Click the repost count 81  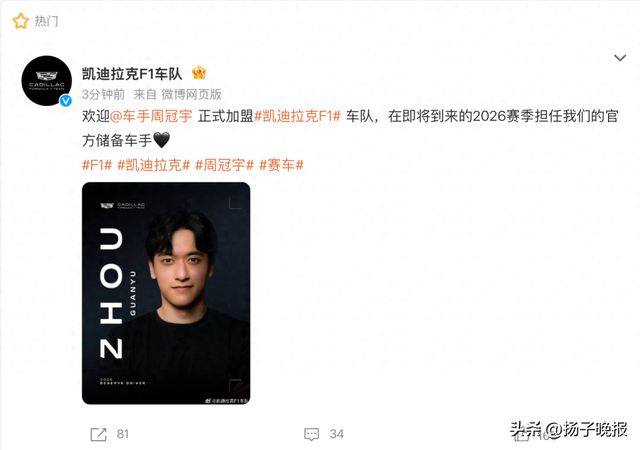pyautogui.click(x=122, y=434)
